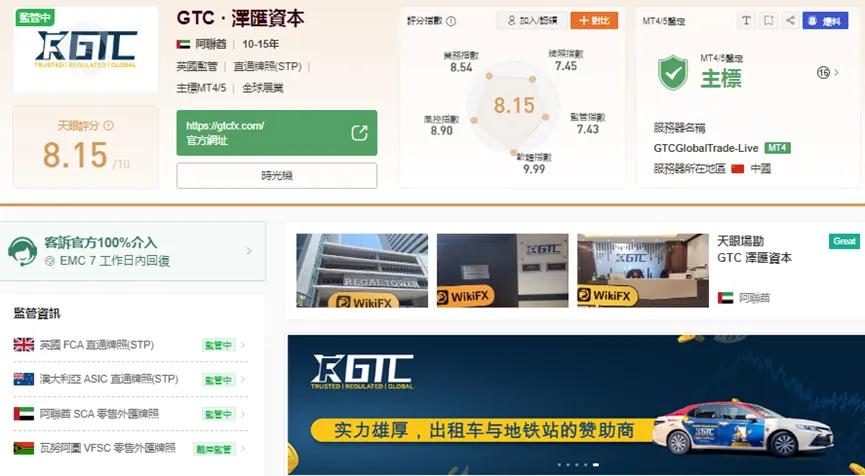865x476 pixels.
Task: Open the chevron in the 客訴官方100%介入 box
Action: click(x=249, y=251)
